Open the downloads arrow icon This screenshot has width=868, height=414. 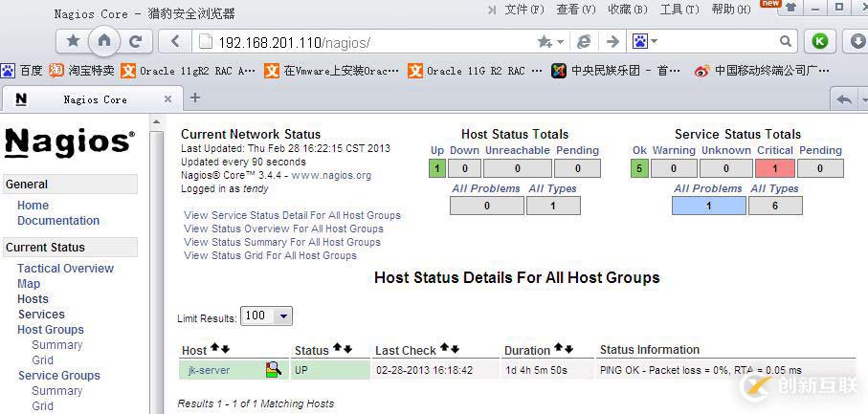[x=857, y=41]
